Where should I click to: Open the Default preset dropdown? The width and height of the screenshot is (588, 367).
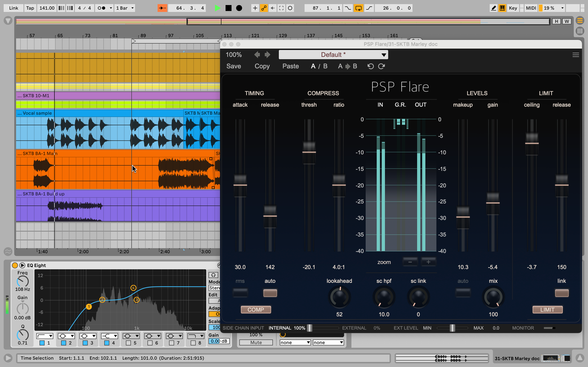[333, 55]
